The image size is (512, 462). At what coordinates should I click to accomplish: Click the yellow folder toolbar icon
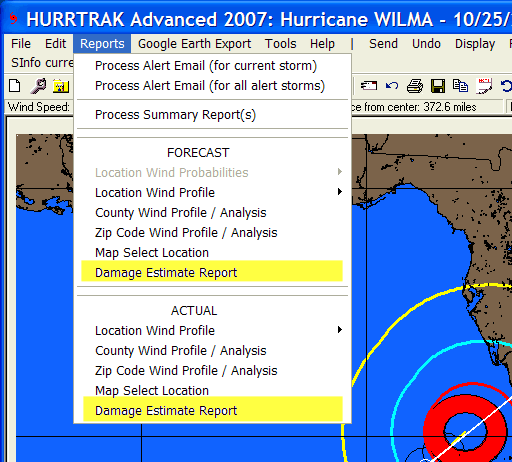click(x=61, y=86)
